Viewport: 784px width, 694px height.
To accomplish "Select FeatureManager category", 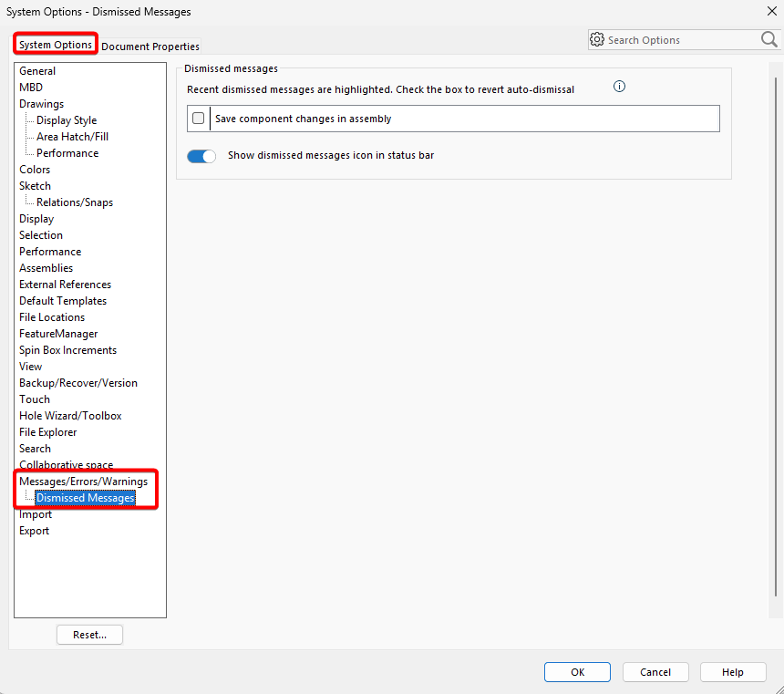I will point(58,334).
